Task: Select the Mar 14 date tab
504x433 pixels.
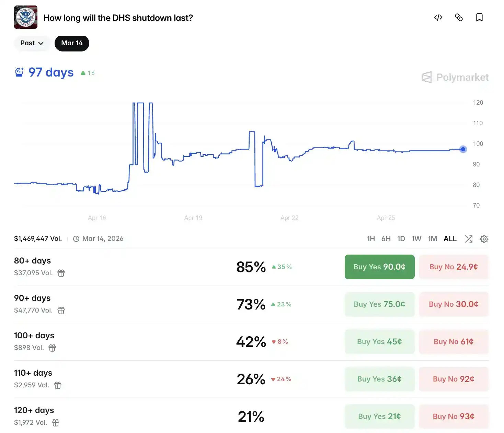Action: coord(72,43)
